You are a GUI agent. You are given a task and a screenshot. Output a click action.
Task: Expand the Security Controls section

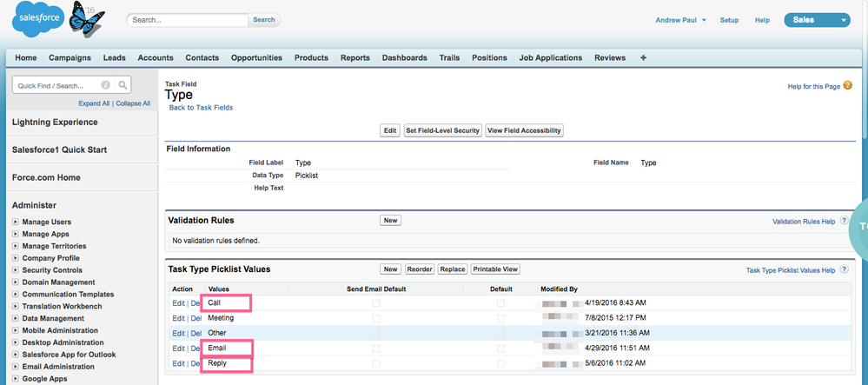(16, 270)
